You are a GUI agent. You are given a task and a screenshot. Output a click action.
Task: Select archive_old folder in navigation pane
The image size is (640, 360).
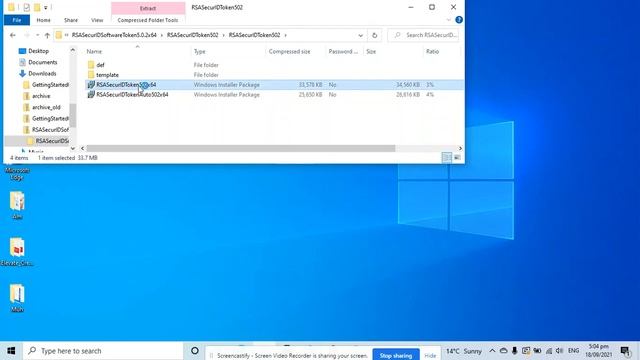(x=46, y=107)
